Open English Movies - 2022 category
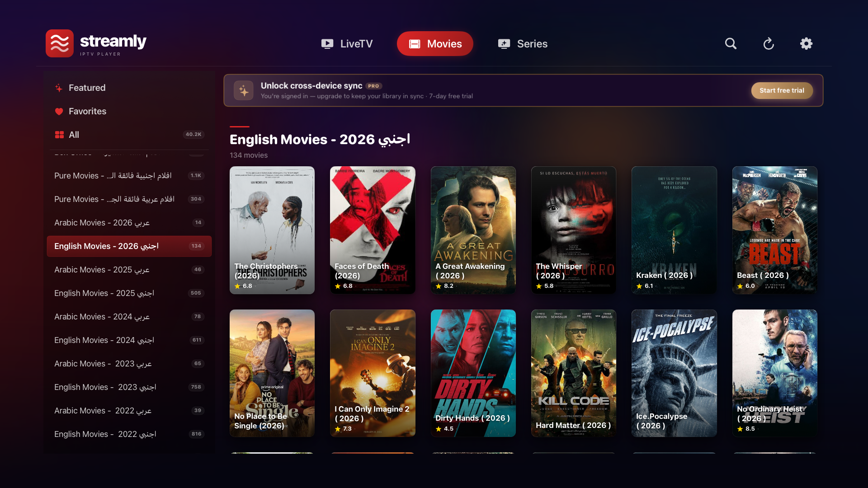868x488 pixels. pyautogui.click(x=129, y=434)
